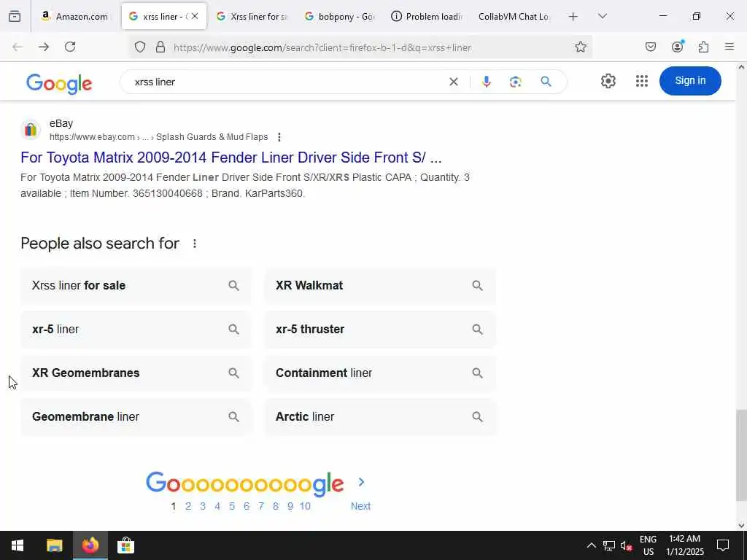Screen dimensions: 747x560
Task: Open Google apps grid
Action: tap(642, 81)
